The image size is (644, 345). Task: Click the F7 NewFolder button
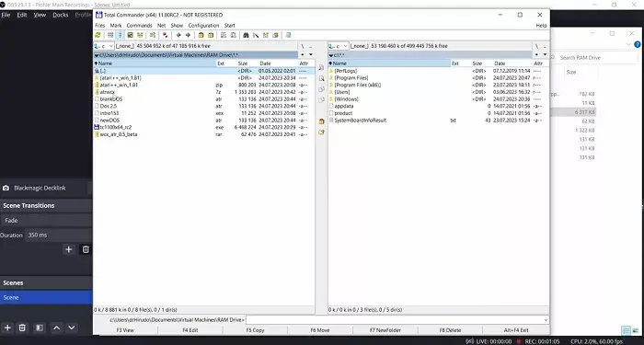tap(385, 330)
